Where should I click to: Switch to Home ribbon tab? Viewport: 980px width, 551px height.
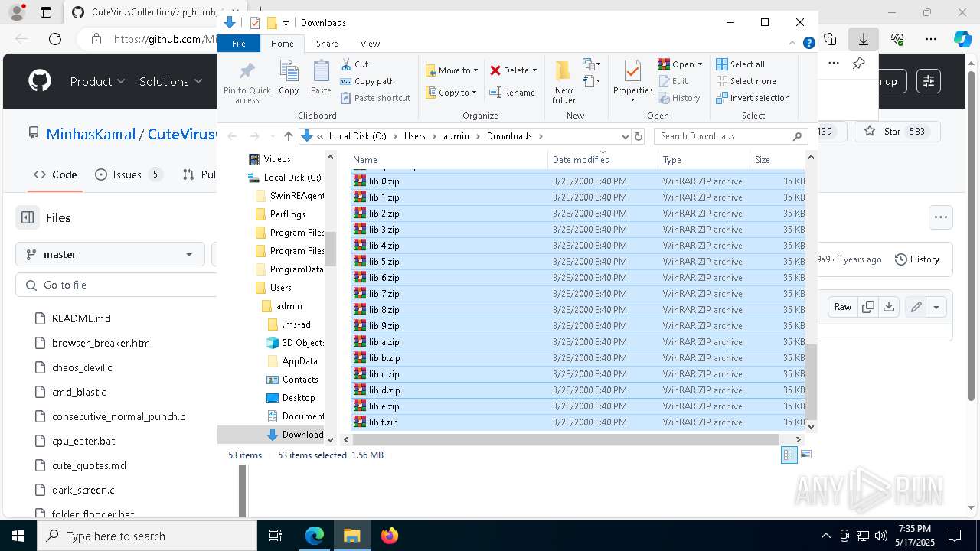pos(282,44)
